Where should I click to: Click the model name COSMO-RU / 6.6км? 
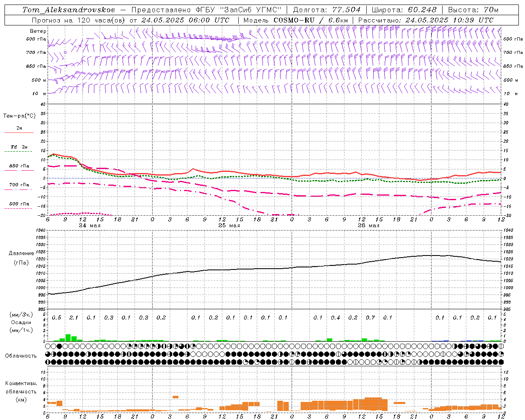coord(310,20)
